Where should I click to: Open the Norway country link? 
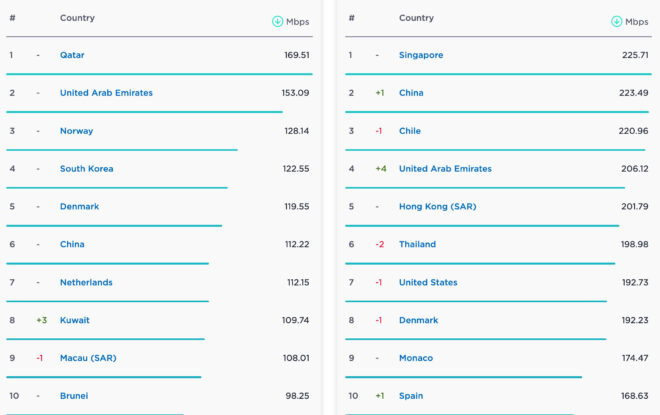(x=76, y=131)
